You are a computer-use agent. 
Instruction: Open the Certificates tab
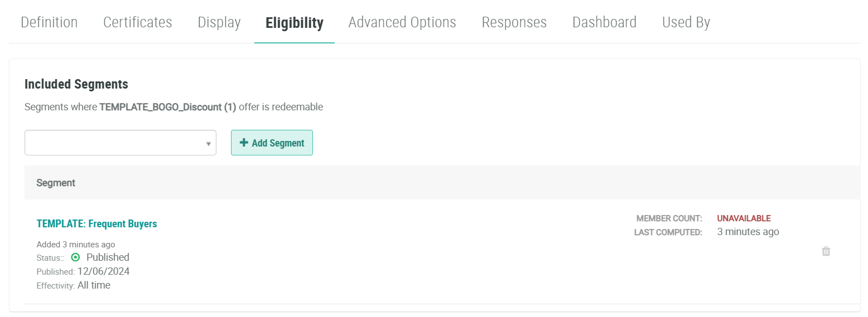coord(138,23)
